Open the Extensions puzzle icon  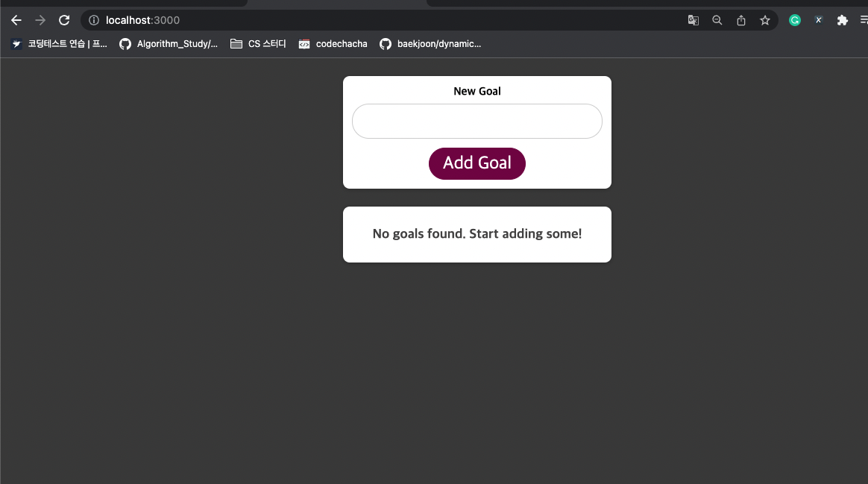pyautogui.click(x=843, y=20)
